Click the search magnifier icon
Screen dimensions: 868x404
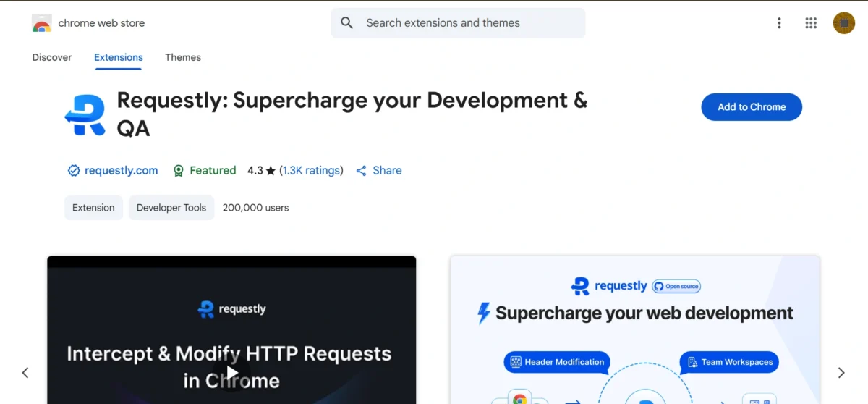coord(347,23)
